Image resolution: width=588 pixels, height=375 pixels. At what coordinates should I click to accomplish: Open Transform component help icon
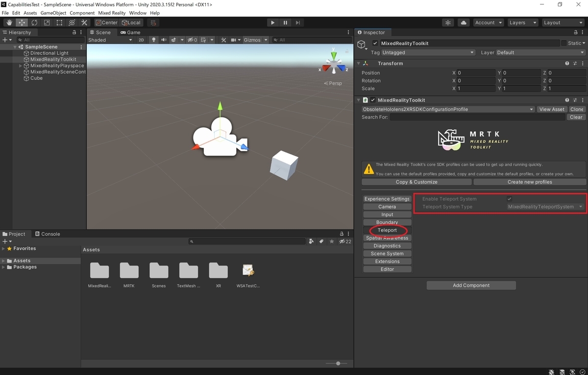click(567, 63)
